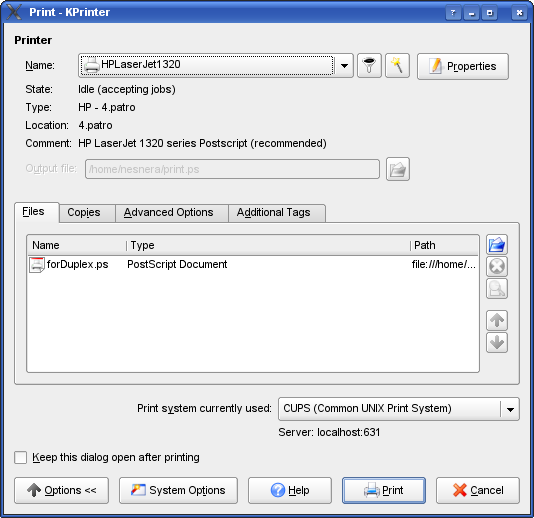Click the Properties button
This screenshot has height=518, width=534.
point(463,66)
